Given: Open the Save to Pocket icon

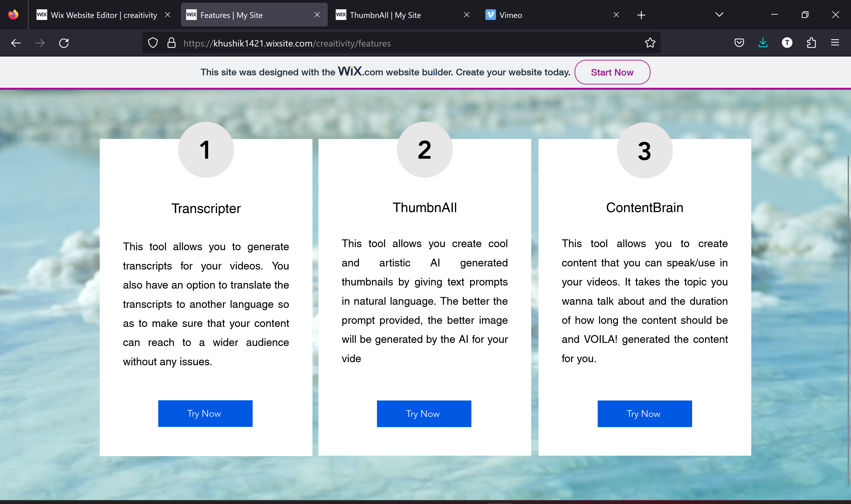Looking at the screenshot, I should [x=739, y=43].
